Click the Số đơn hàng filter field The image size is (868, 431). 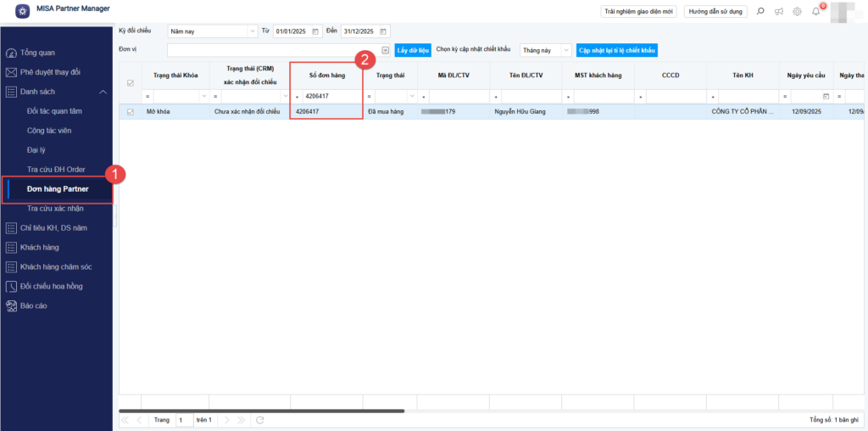click(331, 97)
